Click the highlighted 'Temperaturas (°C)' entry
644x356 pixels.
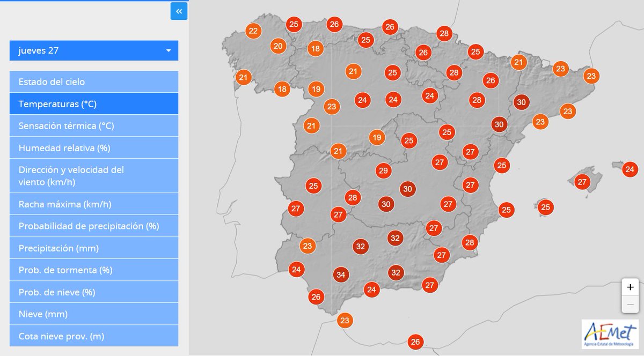pos(94,103)
